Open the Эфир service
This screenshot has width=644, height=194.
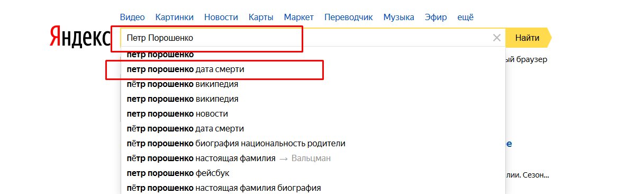point(436,17)
